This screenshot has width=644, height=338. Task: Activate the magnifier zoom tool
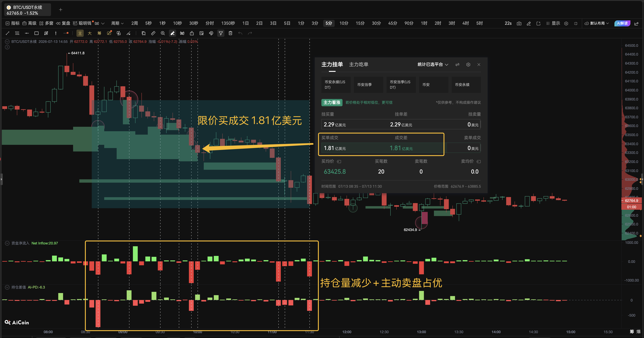[x=163, y=33]
